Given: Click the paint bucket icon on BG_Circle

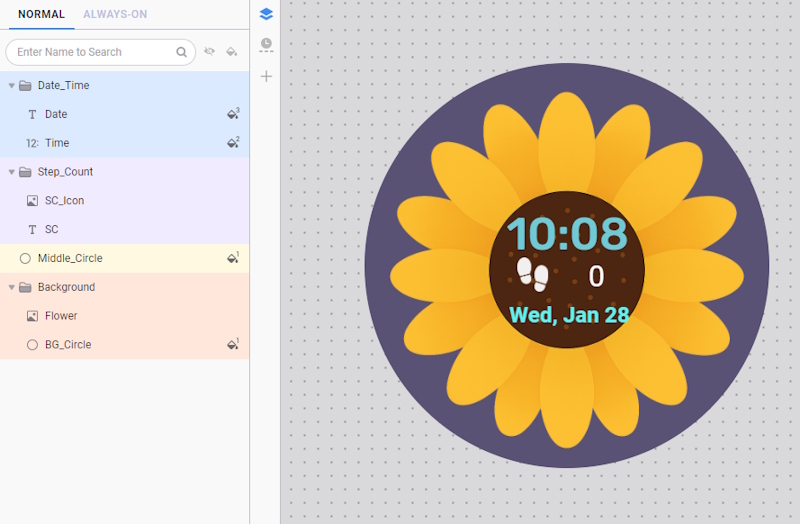Looking at the screenshot, I should (232, 344).
